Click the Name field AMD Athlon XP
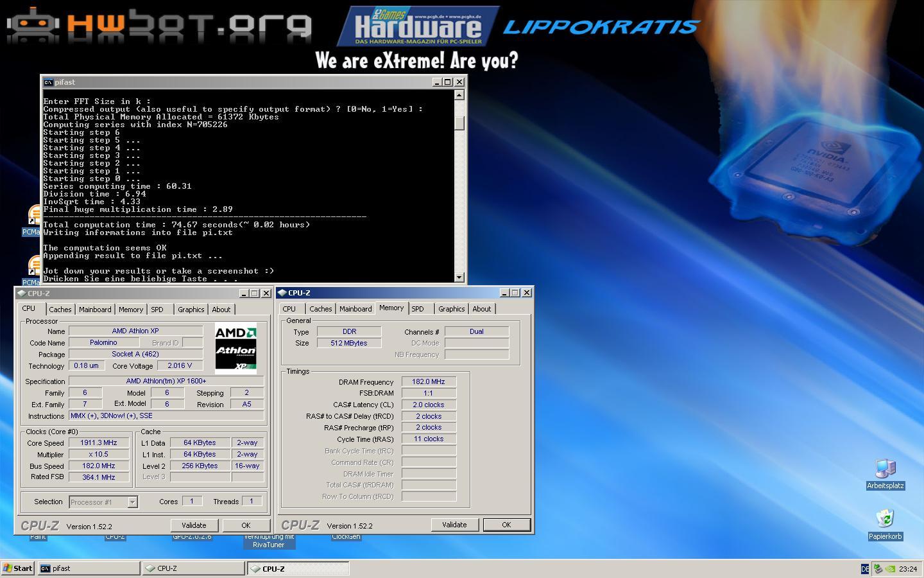Screen dimensions: 924x578 coord(135,331)
